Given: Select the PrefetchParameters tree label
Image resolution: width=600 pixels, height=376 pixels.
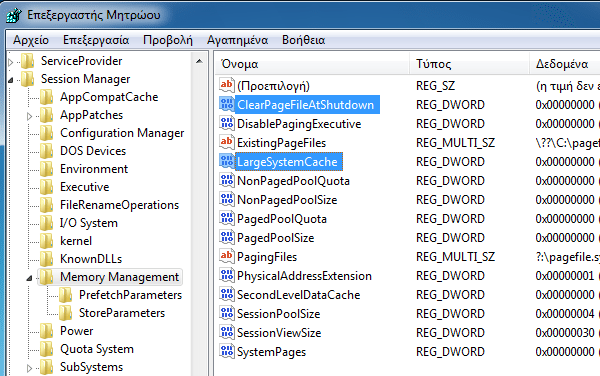Looking at the screenshot, I should point(130,295).
